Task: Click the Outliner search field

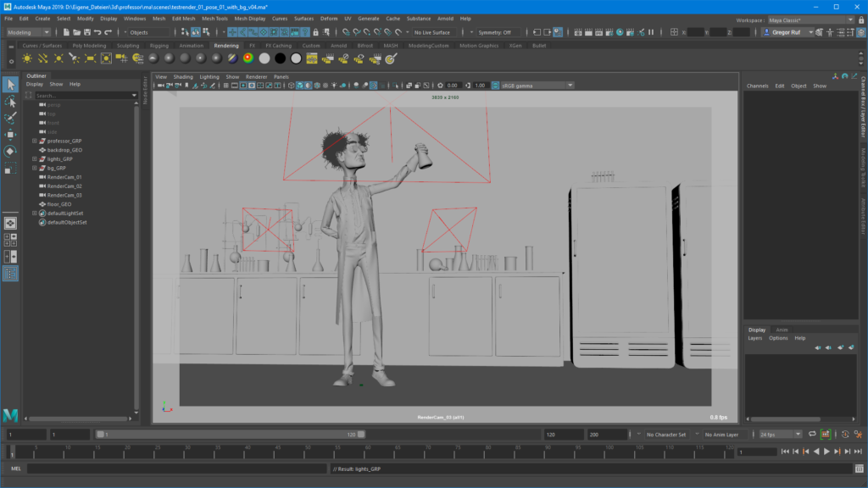Action: 84,96
